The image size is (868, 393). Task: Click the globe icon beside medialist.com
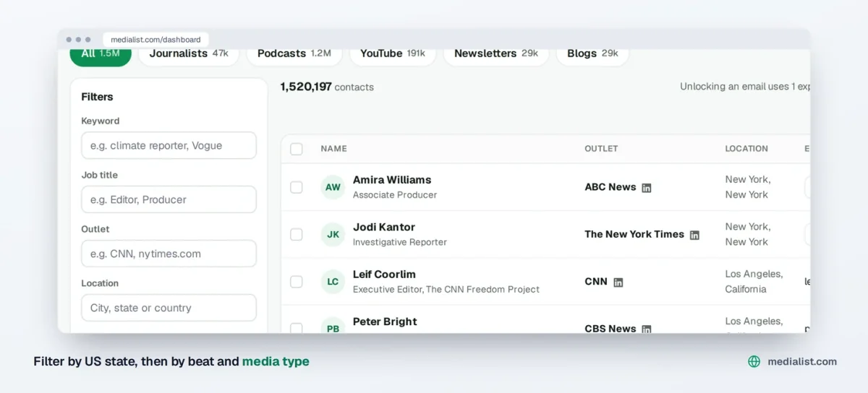pos(754,361)
